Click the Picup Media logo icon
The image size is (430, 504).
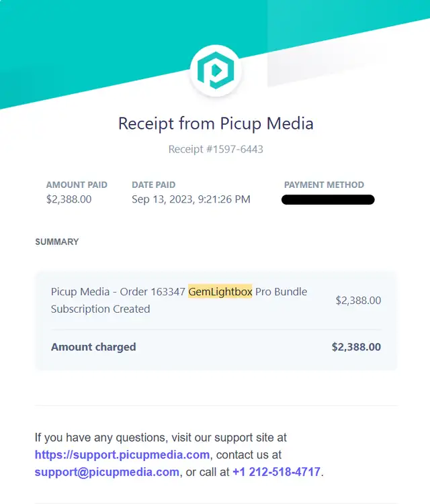(215, 70)
